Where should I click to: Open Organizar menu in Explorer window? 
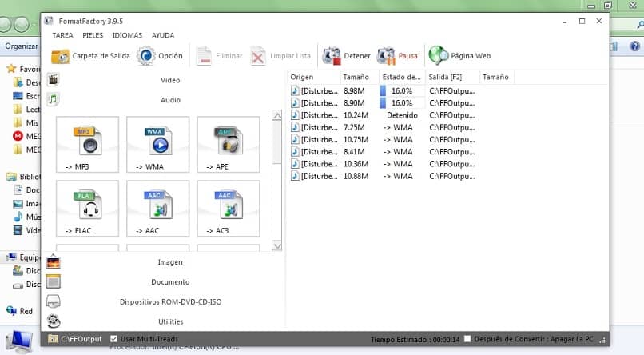(x=22, y=46)
